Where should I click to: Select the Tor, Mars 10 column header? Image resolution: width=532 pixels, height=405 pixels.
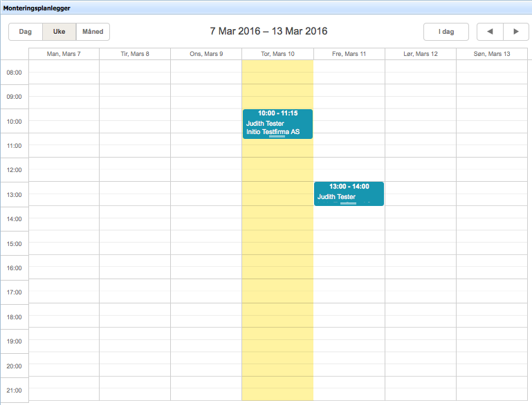(x=277, y=54)
